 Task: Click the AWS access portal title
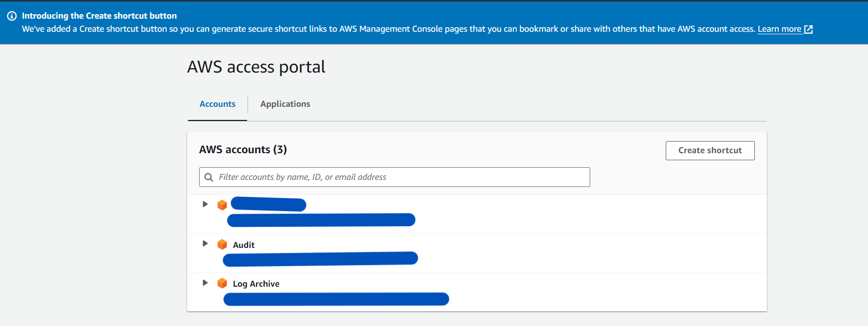coord(256,67)
